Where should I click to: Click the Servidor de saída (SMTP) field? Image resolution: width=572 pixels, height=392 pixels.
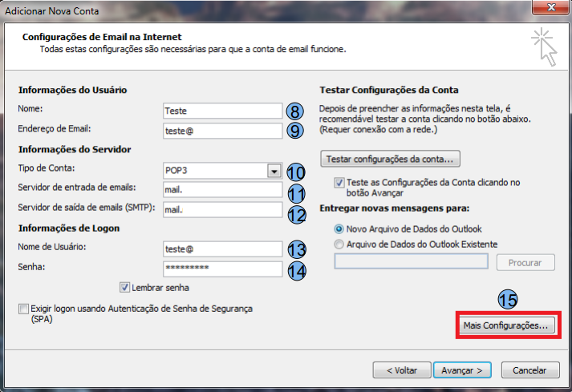[x=221, y=210]
